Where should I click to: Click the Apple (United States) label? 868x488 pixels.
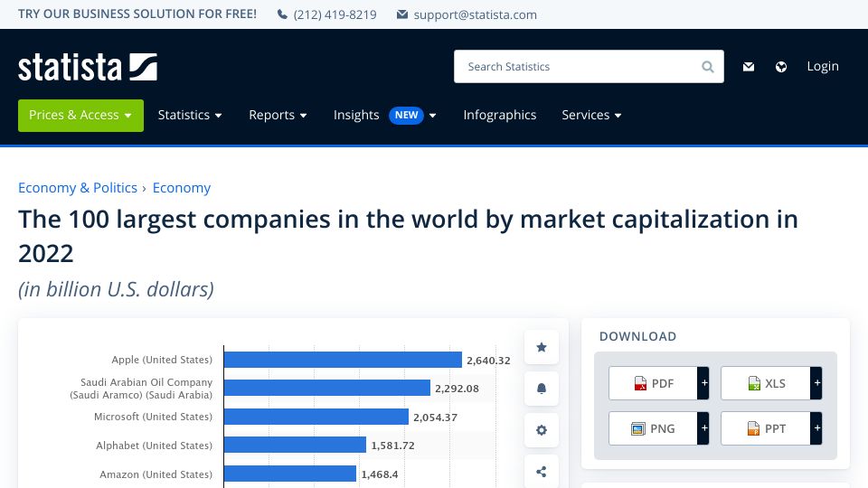(x=162, y=360)
